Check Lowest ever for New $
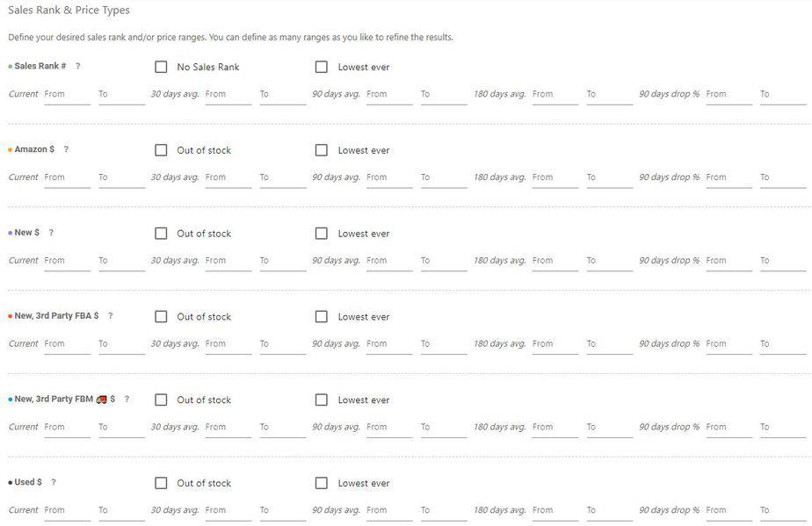The height and width of the screenshot is (526, 812). coord(322,234)
